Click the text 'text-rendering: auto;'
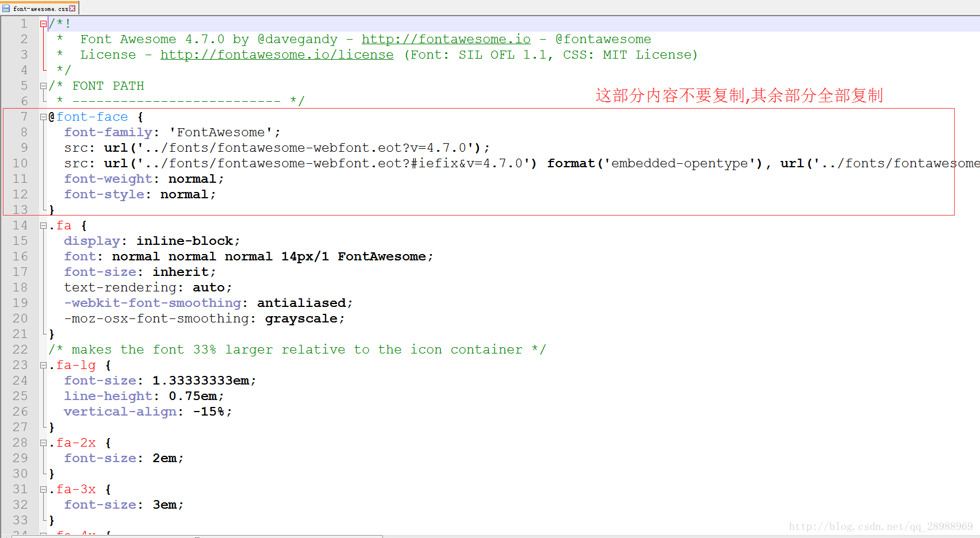This screenshot has width=980, height=538. point(148,287)
